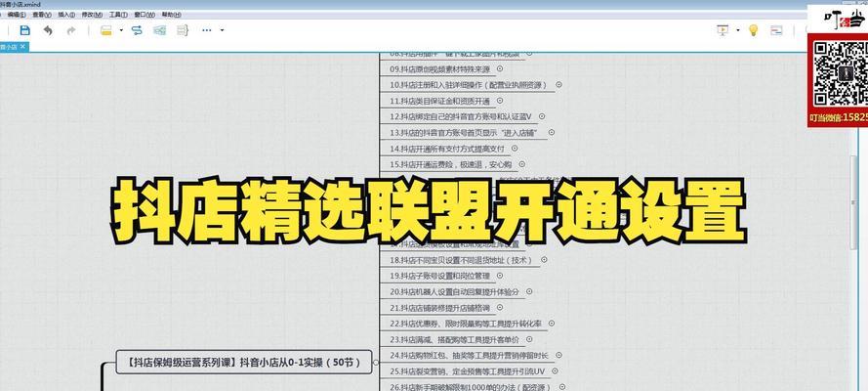
Task: Open the 插入(I) menu
Action: pos(66,15)
